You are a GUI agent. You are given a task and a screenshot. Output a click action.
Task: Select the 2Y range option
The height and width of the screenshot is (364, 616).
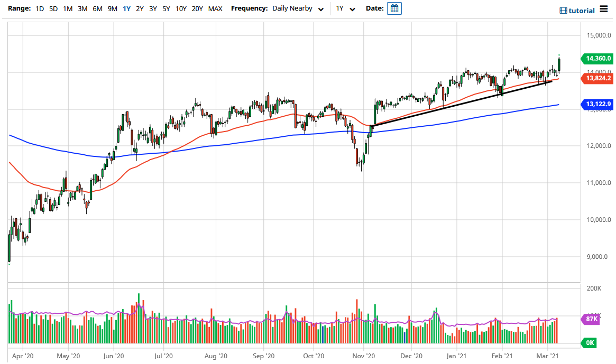pyautogui.click(x=139, y=8)
